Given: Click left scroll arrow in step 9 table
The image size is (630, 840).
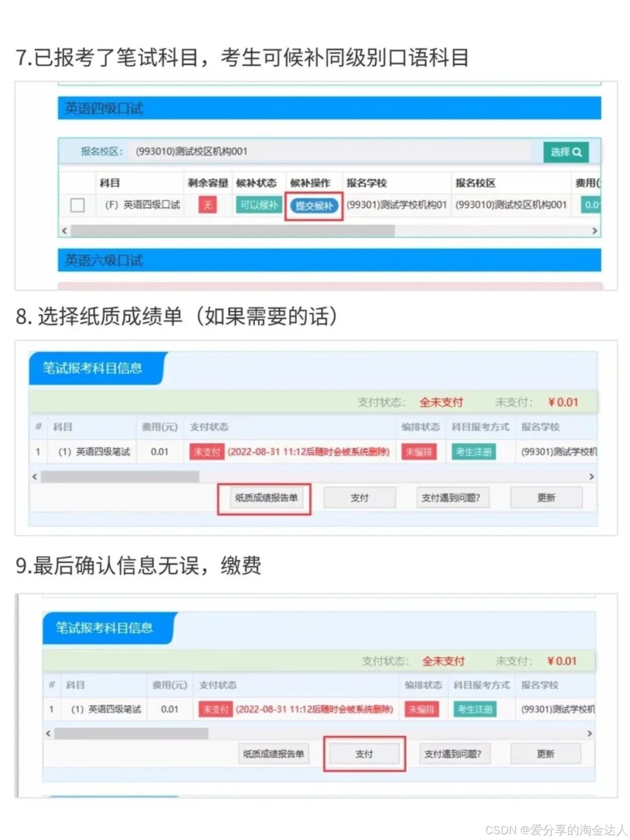Looking at the screenshot, I should coord(48,733).
